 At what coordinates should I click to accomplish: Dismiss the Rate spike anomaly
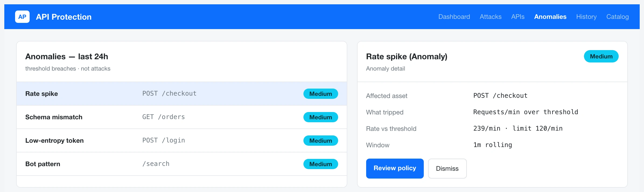point(447,168)
